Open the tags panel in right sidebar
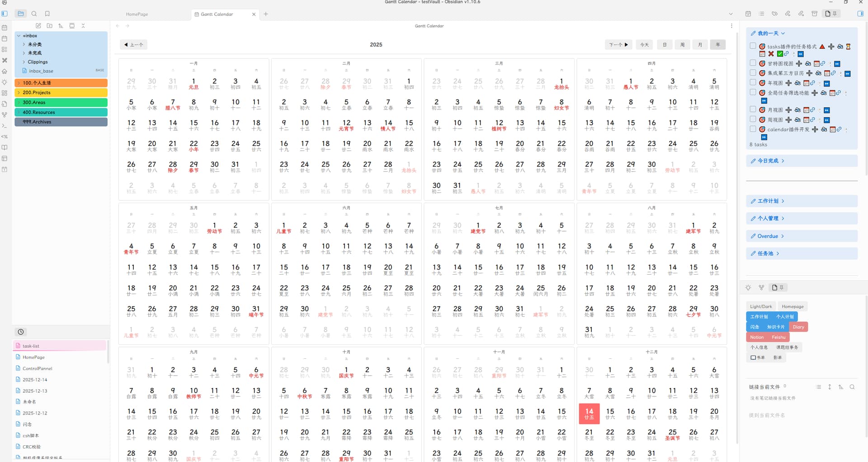 coord(774,14)
